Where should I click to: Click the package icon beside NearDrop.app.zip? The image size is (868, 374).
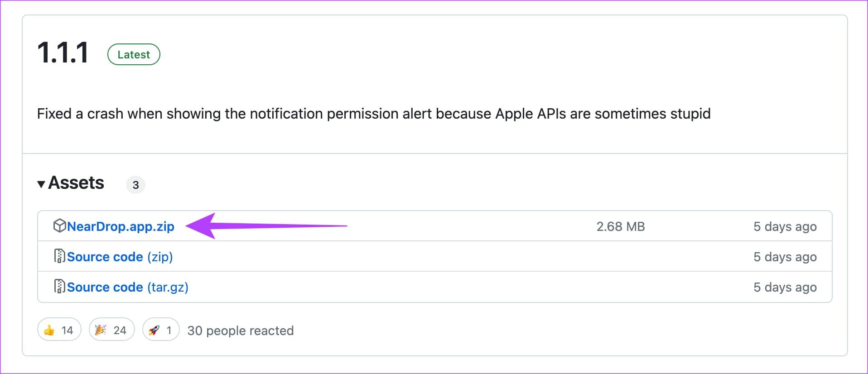click(x=59, y=225)
